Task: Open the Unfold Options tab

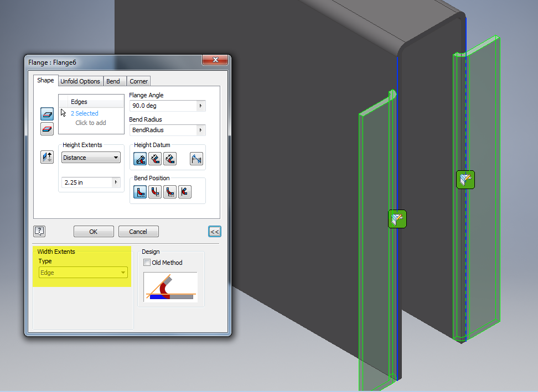Action: pos(80,81)
